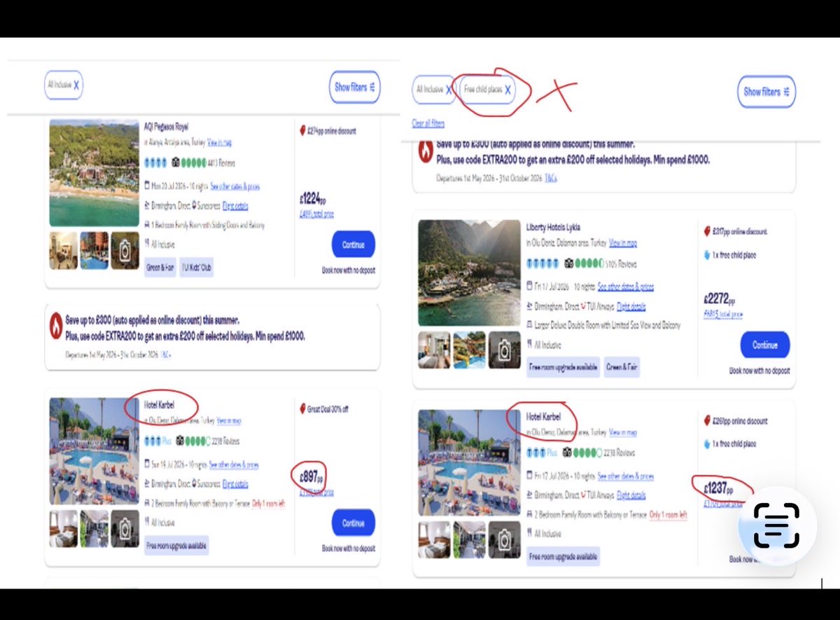Open Flight details on £1237pp Hotel Karbel card
The width and height of the screenshot is (840, 620).
(x=631, y=495)
